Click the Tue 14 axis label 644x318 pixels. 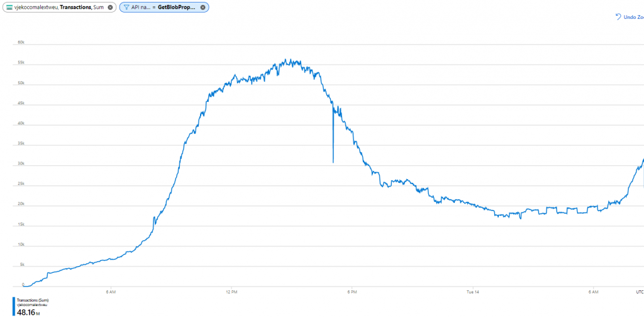click(x=473, y=292)
